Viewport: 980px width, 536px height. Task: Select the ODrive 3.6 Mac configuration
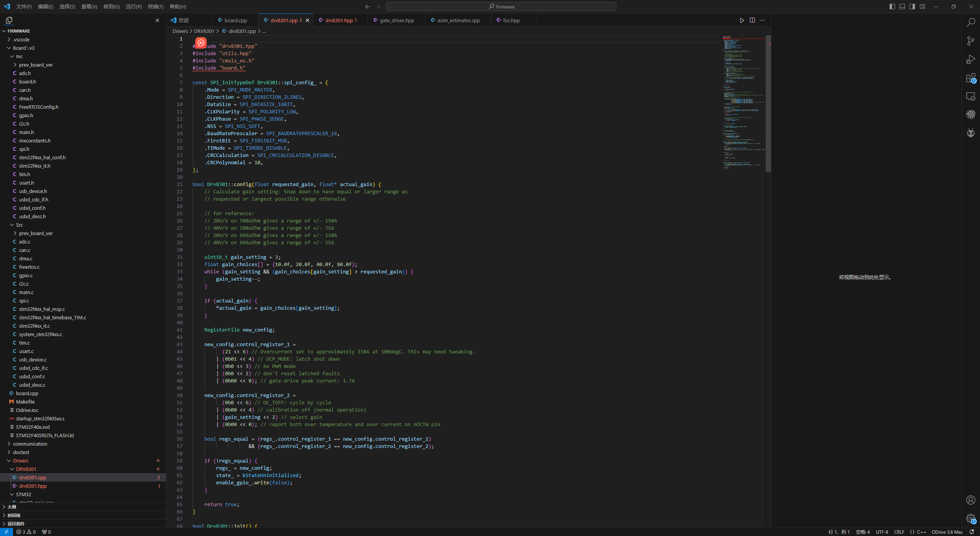pos(947,532)
